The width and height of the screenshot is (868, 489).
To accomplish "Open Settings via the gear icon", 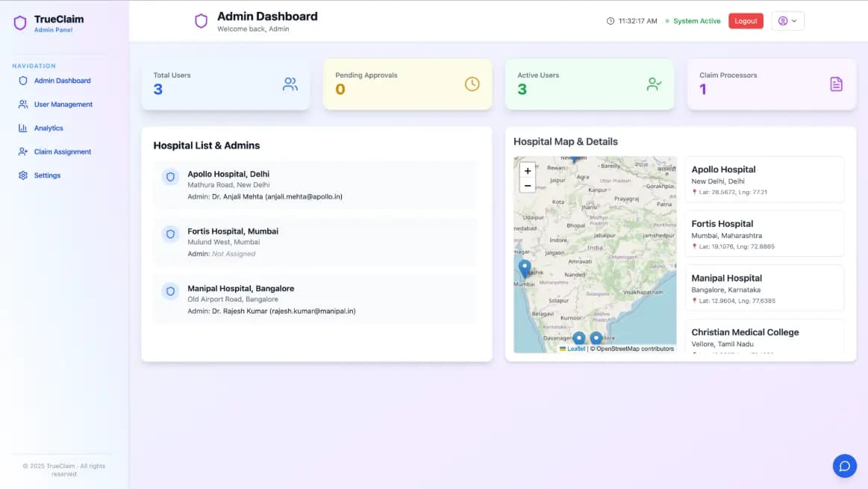I will [22, 175].
